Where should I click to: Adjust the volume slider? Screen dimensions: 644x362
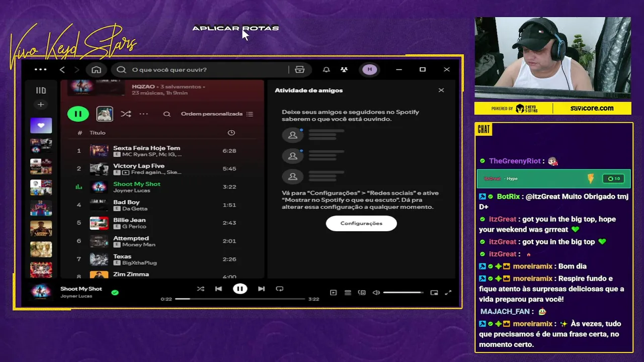404,293
